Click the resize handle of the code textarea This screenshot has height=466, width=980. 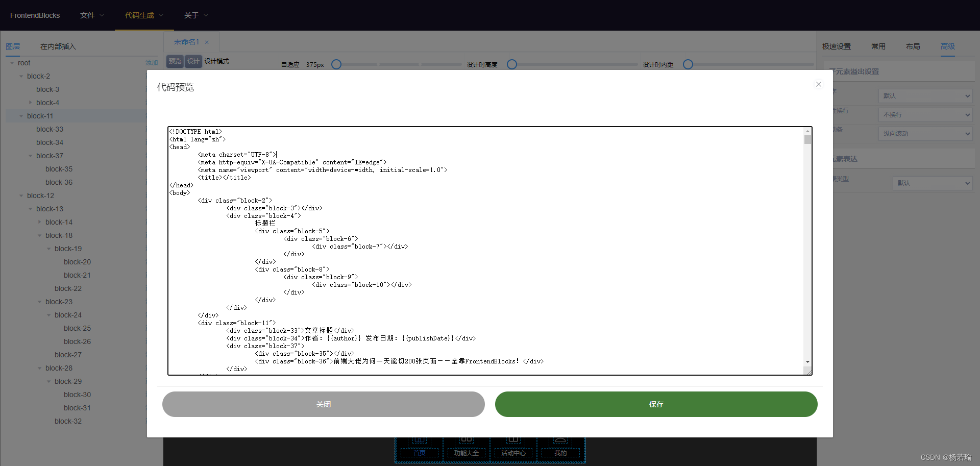(x=808, y=372)
